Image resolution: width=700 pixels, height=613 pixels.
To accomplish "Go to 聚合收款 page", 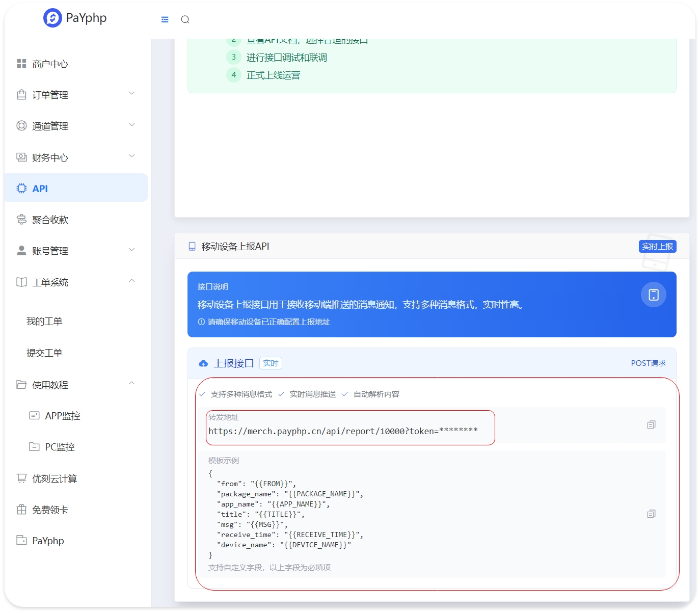I will coord(50,220).
